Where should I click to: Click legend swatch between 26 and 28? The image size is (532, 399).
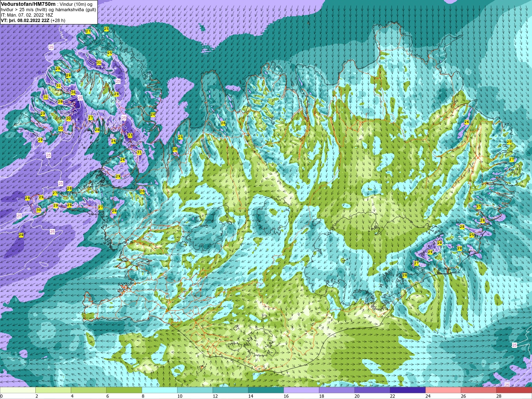point(479,390)
